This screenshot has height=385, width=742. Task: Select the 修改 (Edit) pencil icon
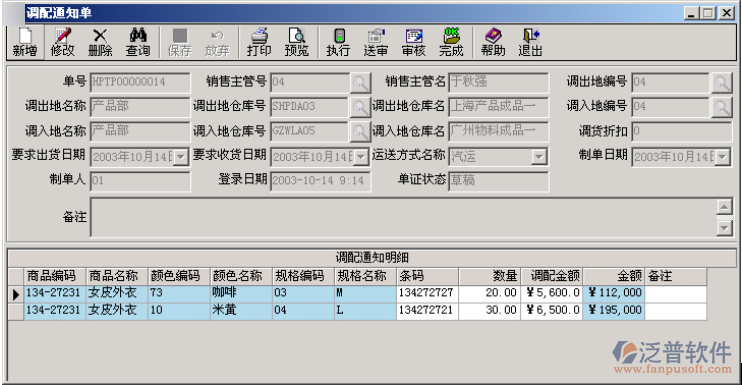pos(62,43)
